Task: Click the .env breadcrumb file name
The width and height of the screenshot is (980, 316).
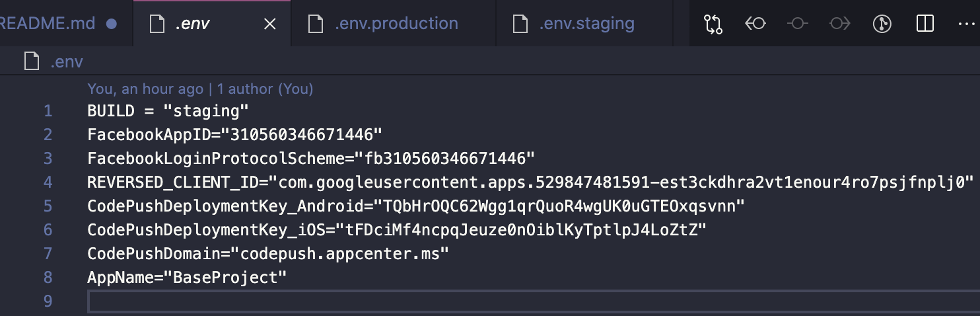Action: (67, 62)
